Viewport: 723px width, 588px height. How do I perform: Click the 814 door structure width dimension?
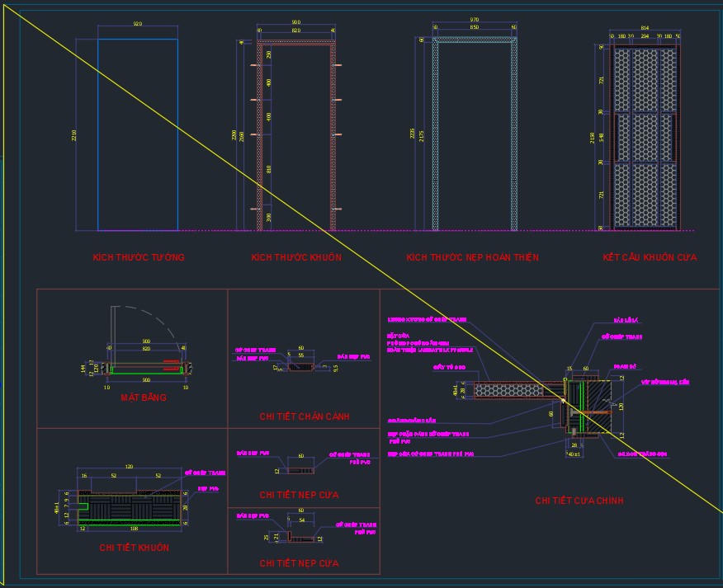coord(645,27)
